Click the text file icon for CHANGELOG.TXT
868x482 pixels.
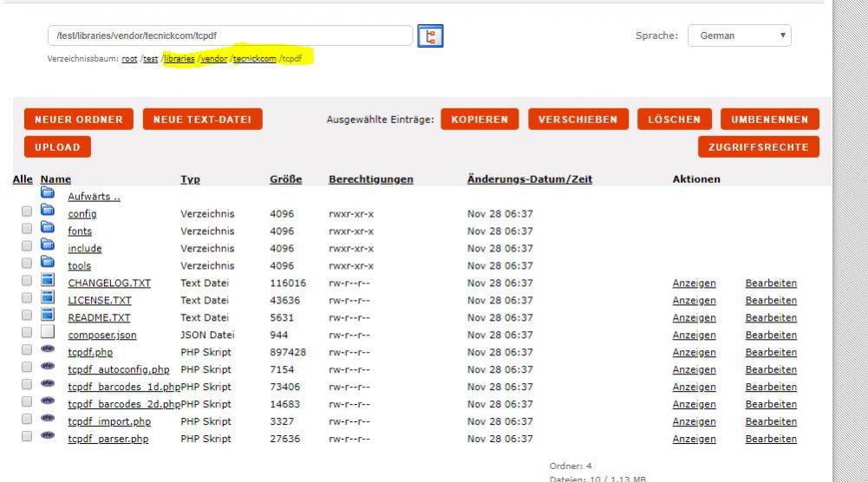point(48,283)
